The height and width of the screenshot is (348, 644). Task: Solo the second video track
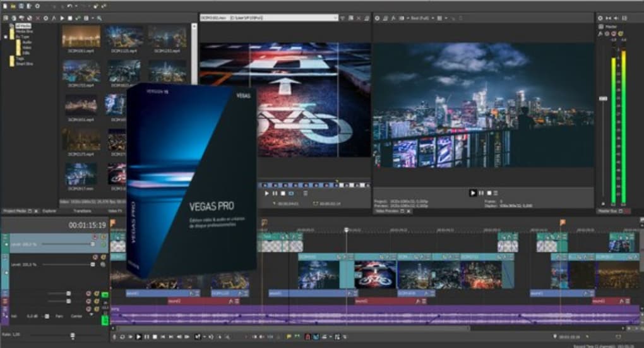pyautogui.click(x=103, y=257)
